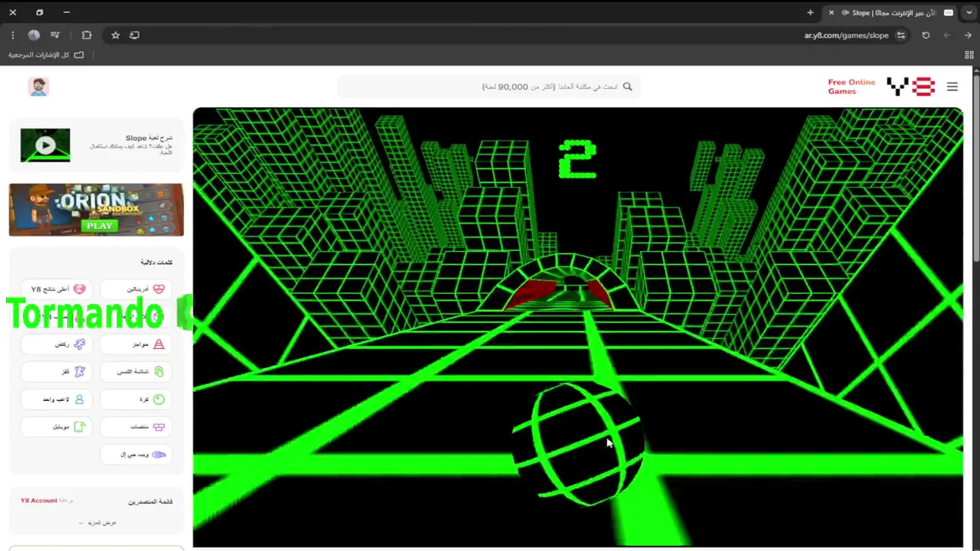Click the page vertical scrollbar

tap(976, 168)
